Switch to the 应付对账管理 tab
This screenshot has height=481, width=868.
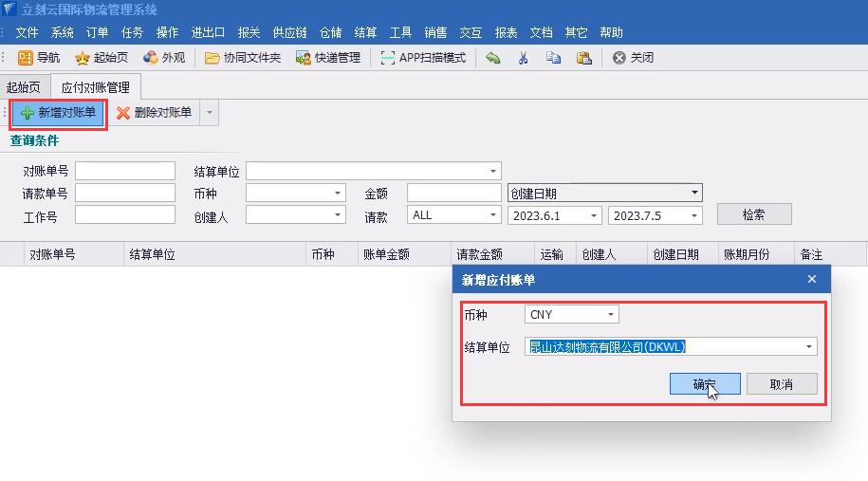click(96, 87)
